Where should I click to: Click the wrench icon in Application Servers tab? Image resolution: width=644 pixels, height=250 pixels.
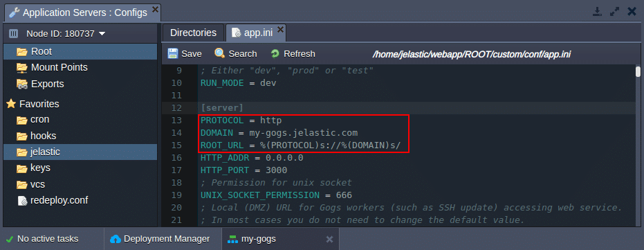pos(15,12)
